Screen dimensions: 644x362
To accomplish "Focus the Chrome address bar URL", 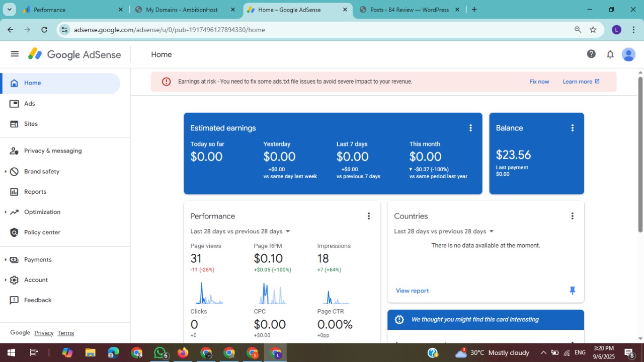I will pyautogui.click(x=170, y=30).
